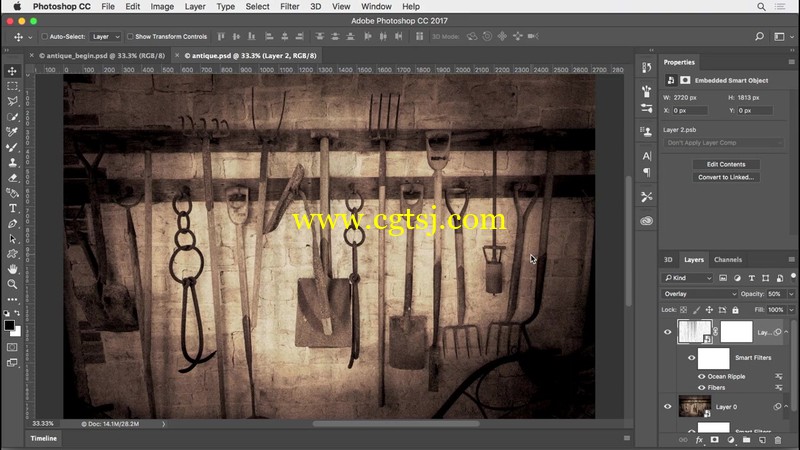Open the Fill percentage dropdown arrow
This screenshot has height=450, width=800.
click(791, 310)
